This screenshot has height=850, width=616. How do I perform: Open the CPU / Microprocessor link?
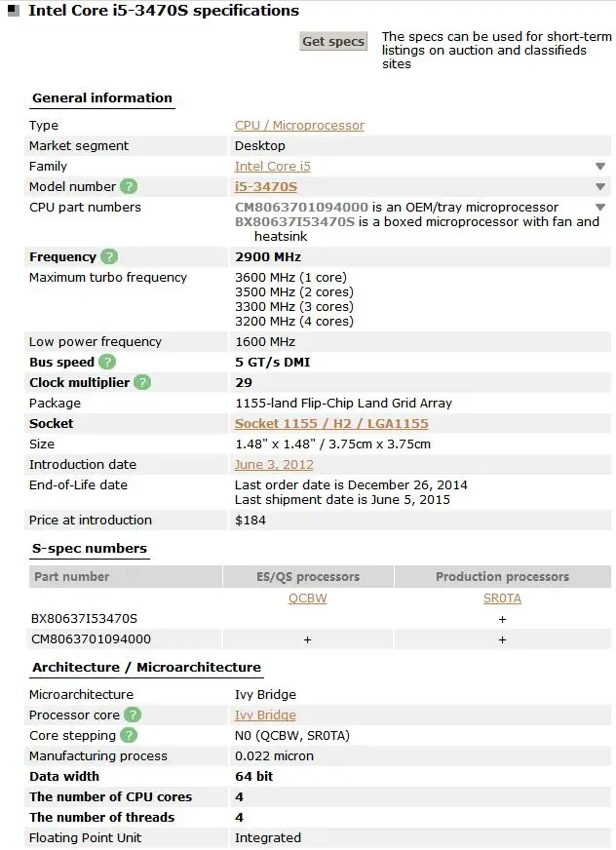coord(299,126)
